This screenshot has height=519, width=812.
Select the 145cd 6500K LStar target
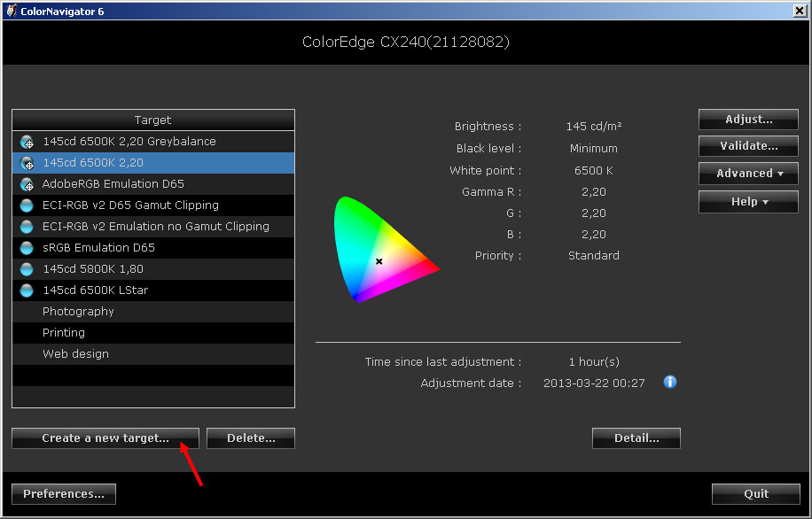pos(153,290)
